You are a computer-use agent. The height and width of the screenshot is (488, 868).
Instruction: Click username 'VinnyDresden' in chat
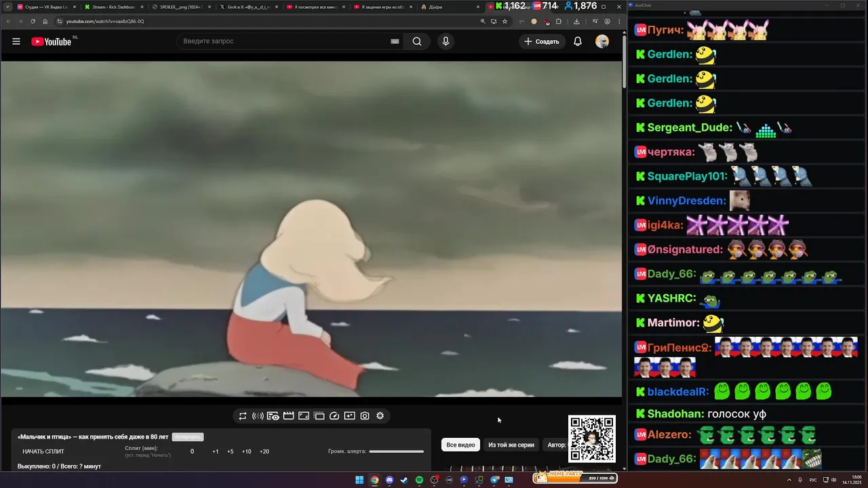(x=686, y=201)
